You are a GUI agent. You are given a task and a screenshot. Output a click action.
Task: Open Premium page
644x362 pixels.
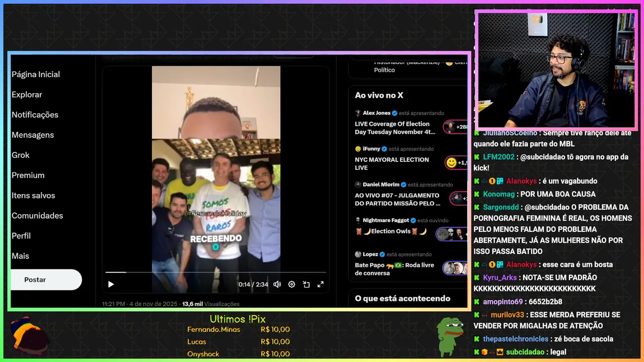28,175
